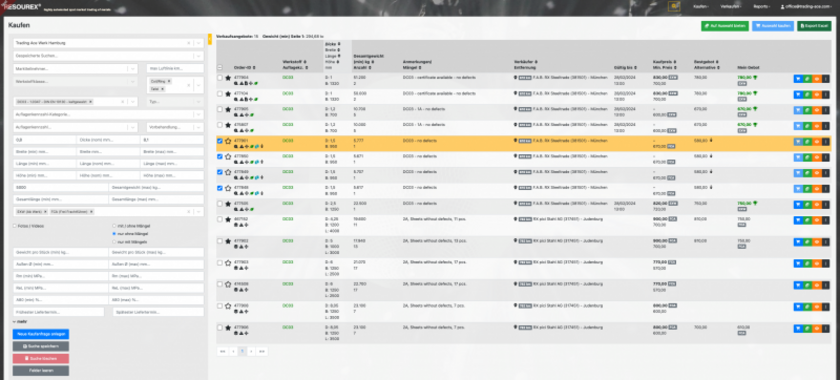Place bid on order 477904 with green icon

pyautogui.click(x=807, y=79)
